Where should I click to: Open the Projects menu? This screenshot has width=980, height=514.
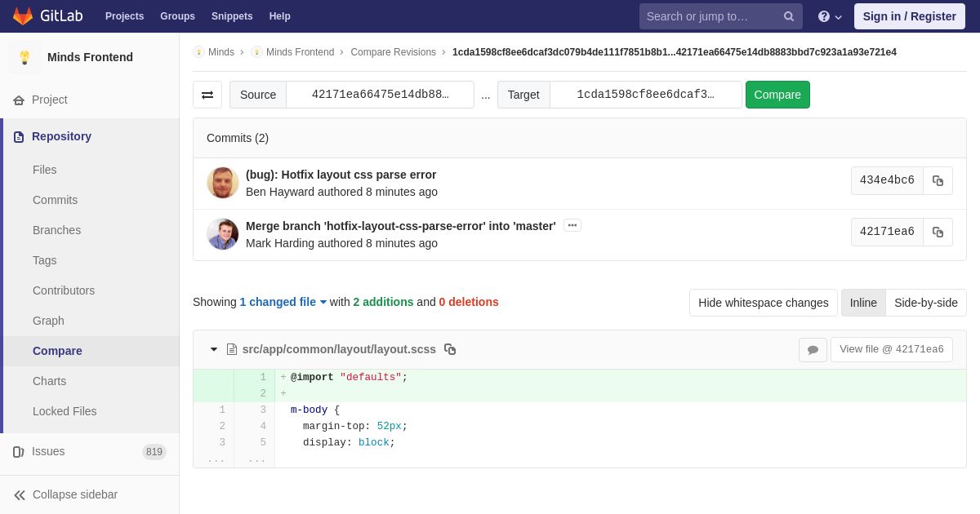tap(124, 16)
